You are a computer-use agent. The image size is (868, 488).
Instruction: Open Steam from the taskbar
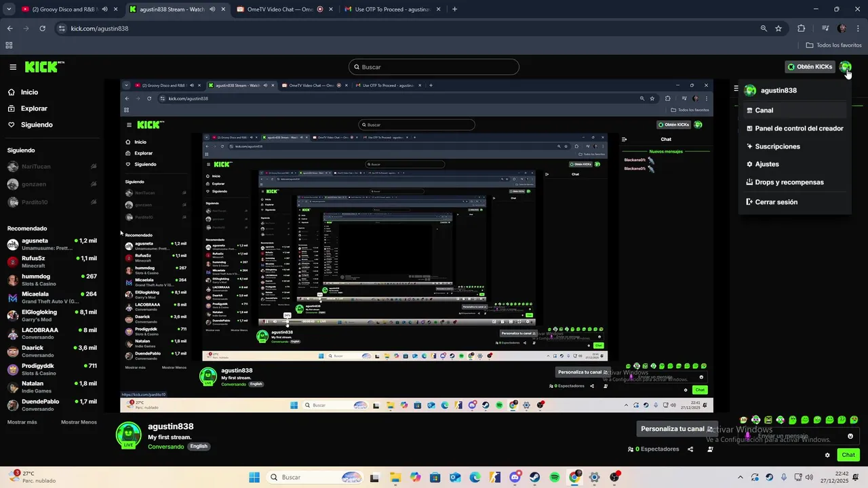534,477
